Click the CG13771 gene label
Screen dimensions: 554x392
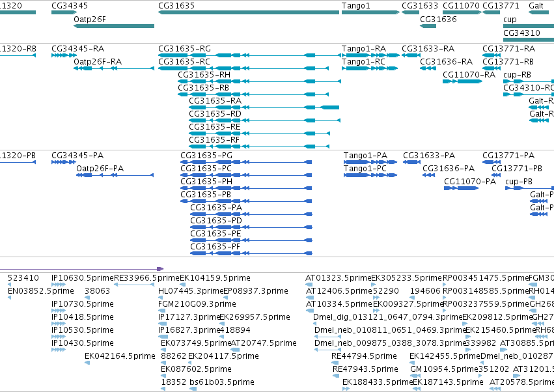pyautogui.click(x=501, y=6)
